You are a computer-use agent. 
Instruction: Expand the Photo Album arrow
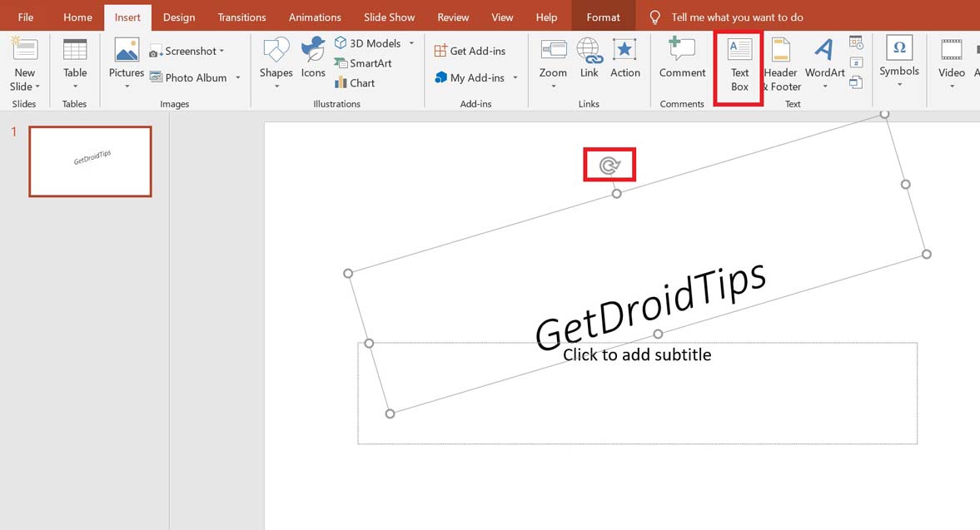tap(238, 77)
